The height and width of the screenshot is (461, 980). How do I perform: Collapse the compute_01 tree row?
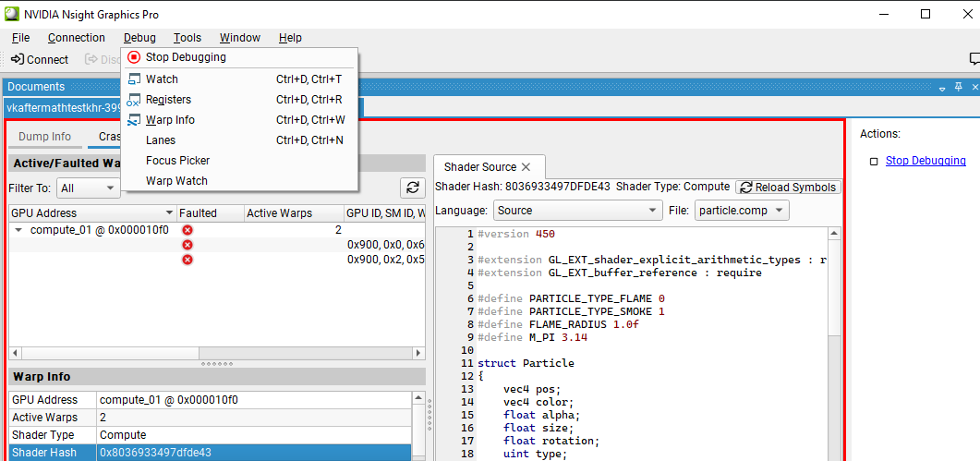(18, 229)
